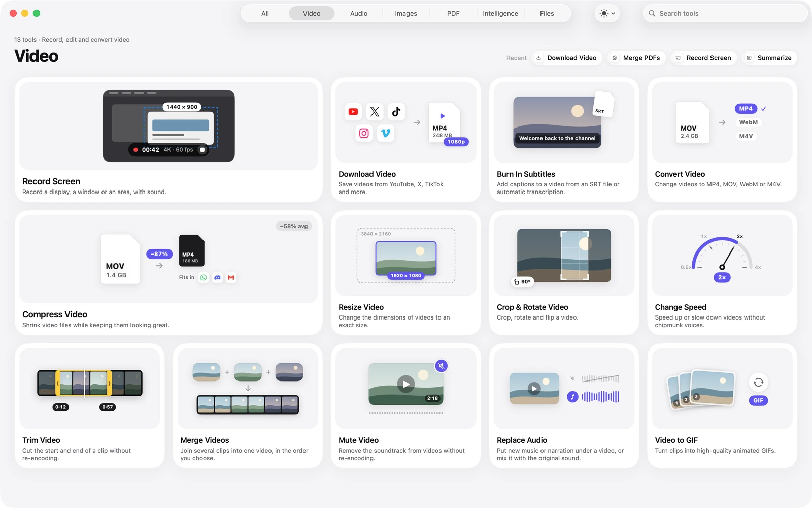Click the MOV 2.4 GB file icon in Convert Video
Screen dimensions: 812x508
point(693,122)
